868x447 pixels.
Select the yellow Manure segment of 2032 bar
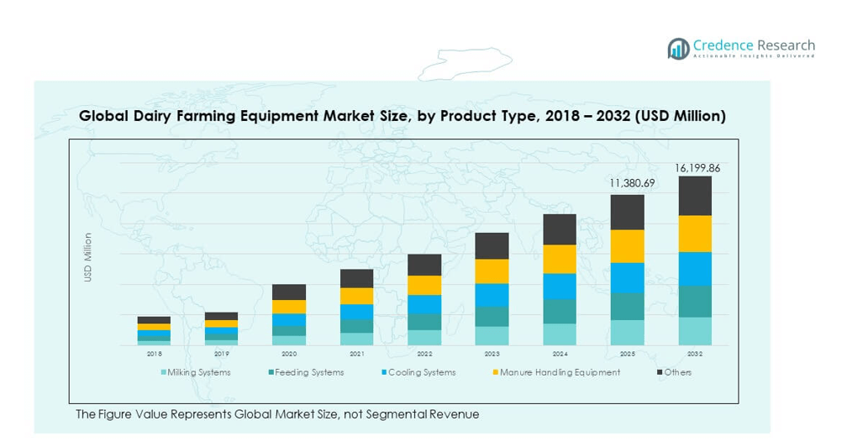click(695, 234)
